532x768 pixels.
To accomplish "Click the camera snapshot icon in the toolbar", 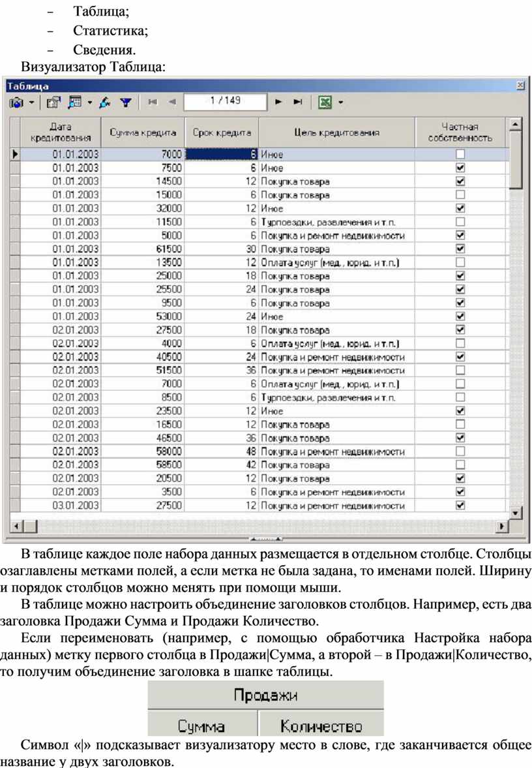I will (17, 103).
